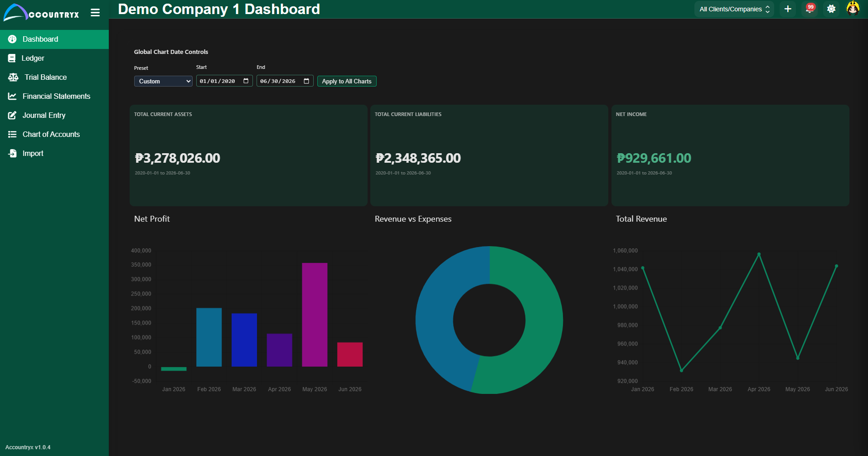868x456 pixels.
Task: Click the Chart of Accounts list icon
Action: 12,135
